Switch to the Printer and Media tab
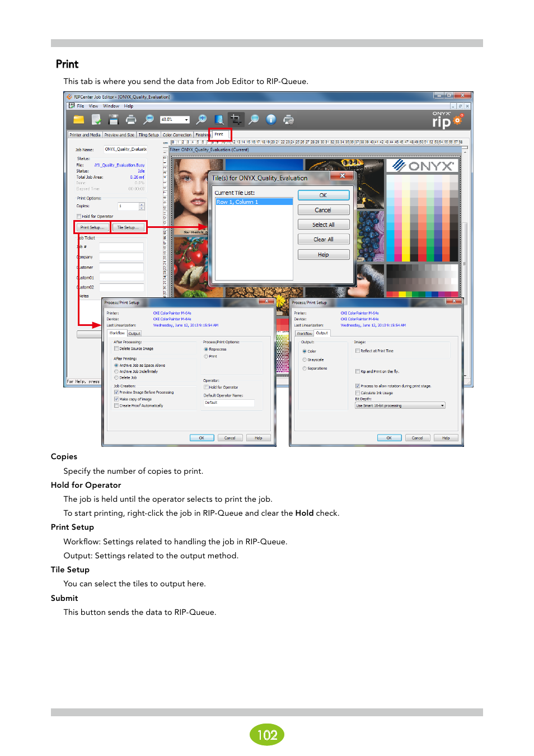 pos(85,135)
